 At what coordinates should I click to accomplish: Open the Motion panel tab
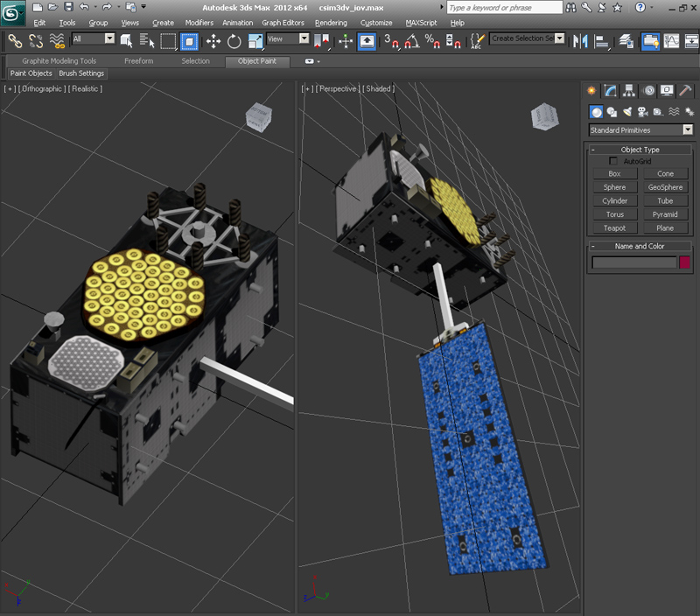648,90
